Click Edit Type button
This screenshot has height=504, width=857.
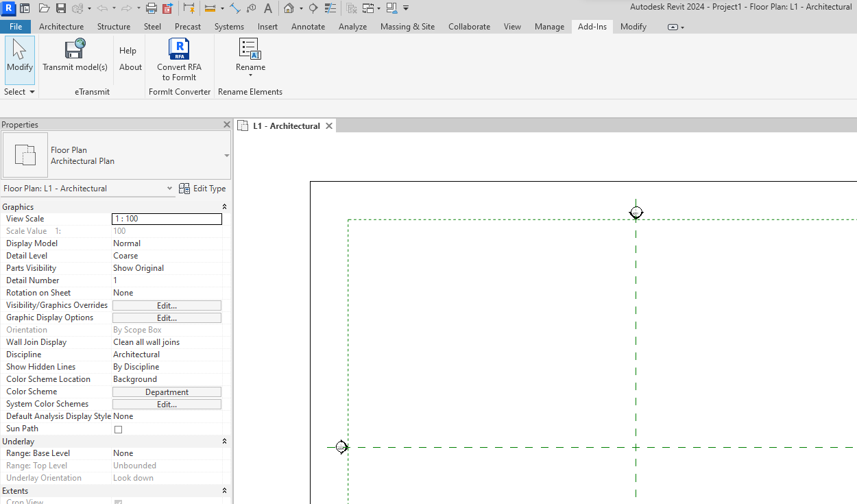tap(202, 189)
